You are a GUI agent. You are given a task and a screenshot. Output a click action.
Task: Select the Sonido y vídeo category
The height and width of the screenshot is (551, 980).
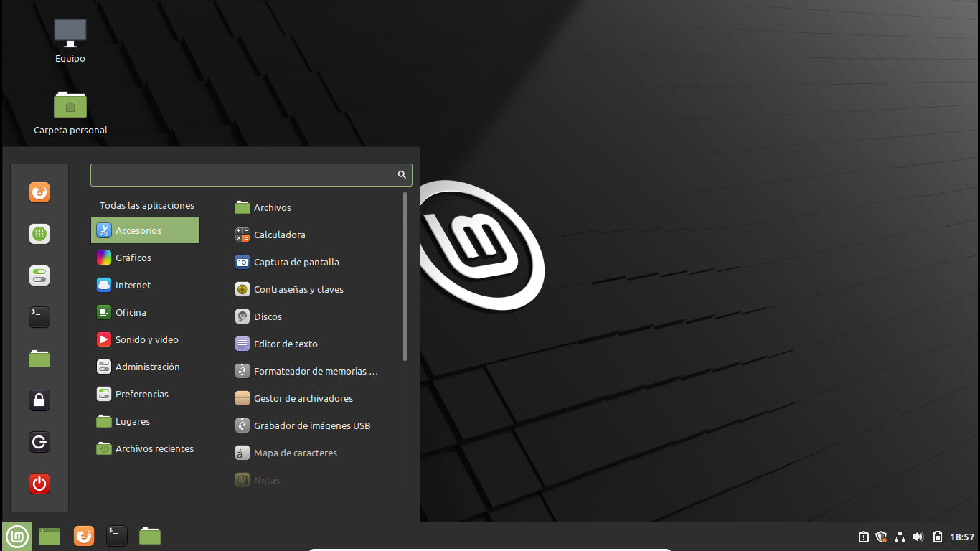tap(145, 339)
